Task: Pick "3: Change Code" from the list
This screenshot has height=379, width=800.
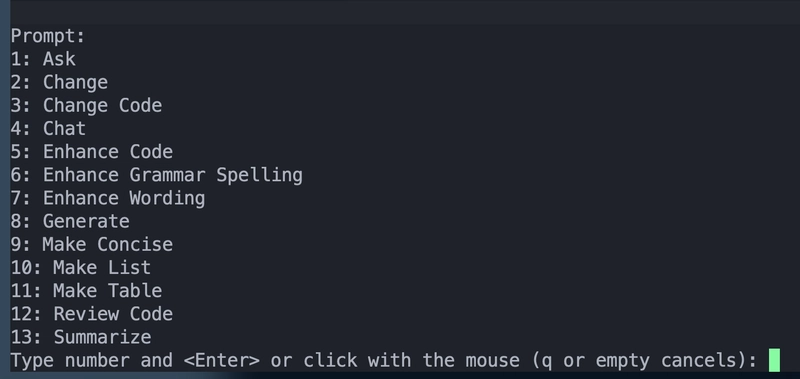Action: pyautogui.click(x=86, y=106)
